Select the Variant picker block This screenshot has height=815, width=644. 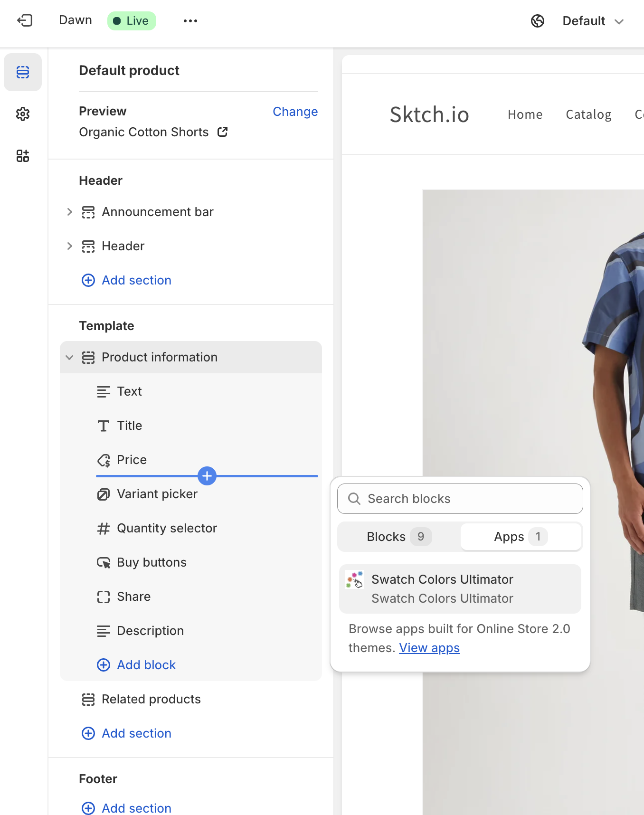[157, 494]
